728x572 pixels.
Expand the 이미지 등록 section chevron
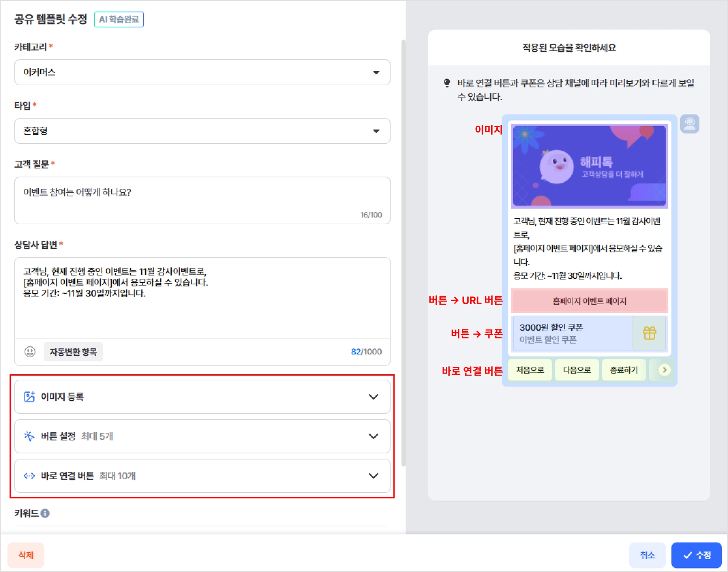(x=373, y=396)
